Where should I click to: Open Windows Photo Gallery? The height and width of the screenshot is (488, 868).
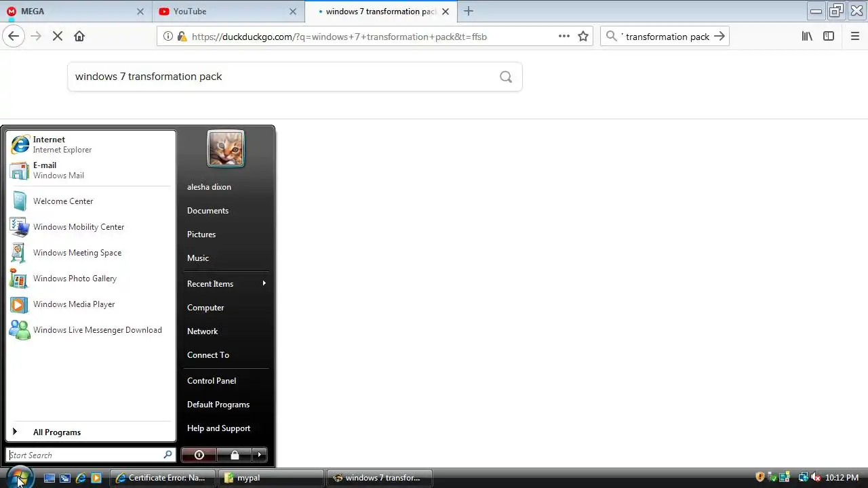point(91,279)
